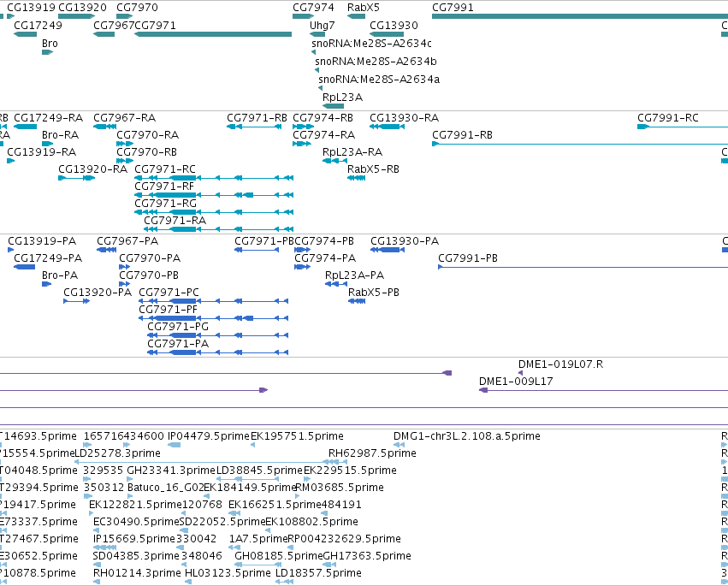Viewport: 728px width, 586px height.
Task: Click EST DMG1-chr3L.2.108.a.5prime
Action: pyautogui.click(x=466, y=436)
